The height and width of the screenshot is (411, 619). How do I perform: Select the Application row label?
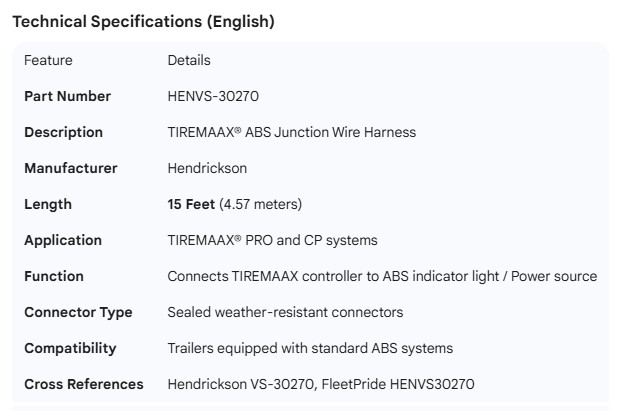click(x=63, y=240)
